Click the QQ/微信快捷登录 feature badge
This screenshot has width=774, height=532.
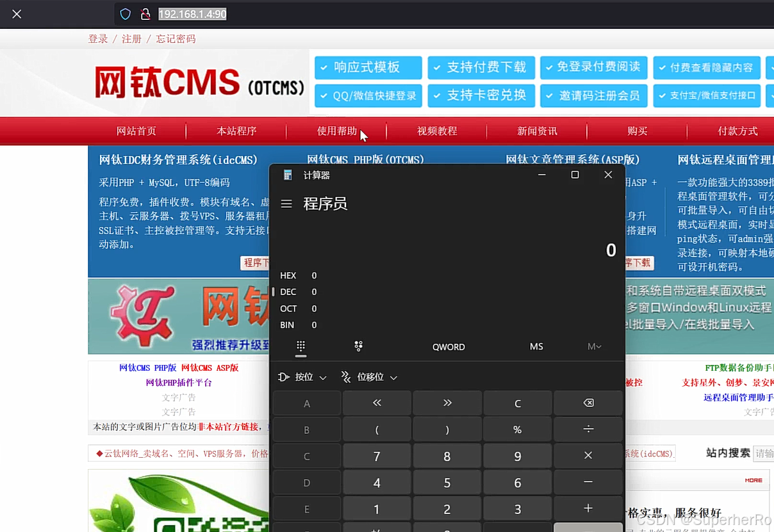point(368,96)
